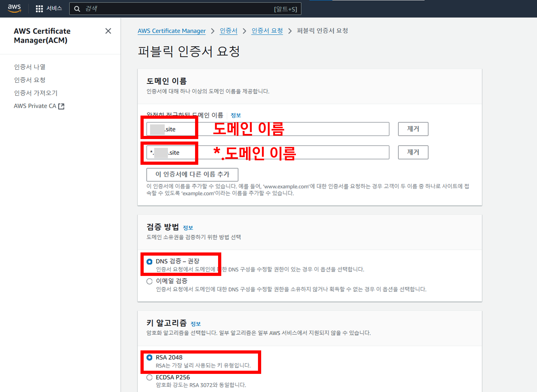Click the search magnifier icon
Image resolution: width=537 pixels, height=392 pixels.
[x=77, y=9]
